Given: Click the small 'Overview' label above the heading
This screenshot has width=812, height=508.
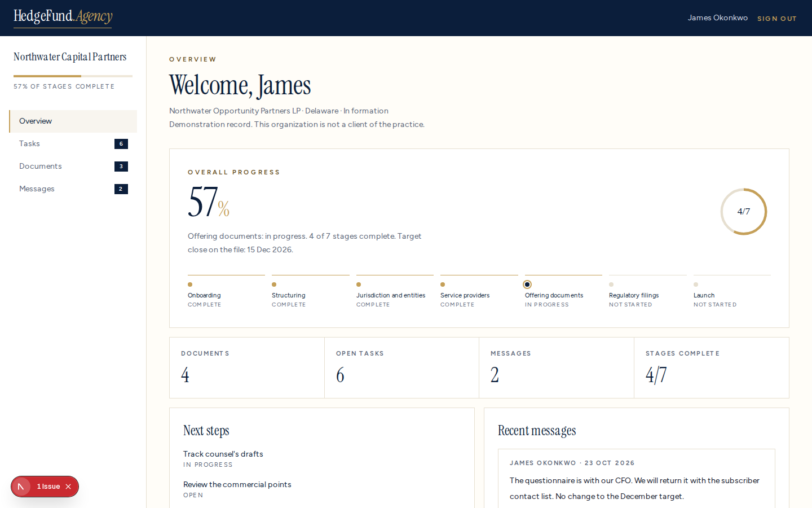Looking at the screenshot, I should tap(193, 59).
